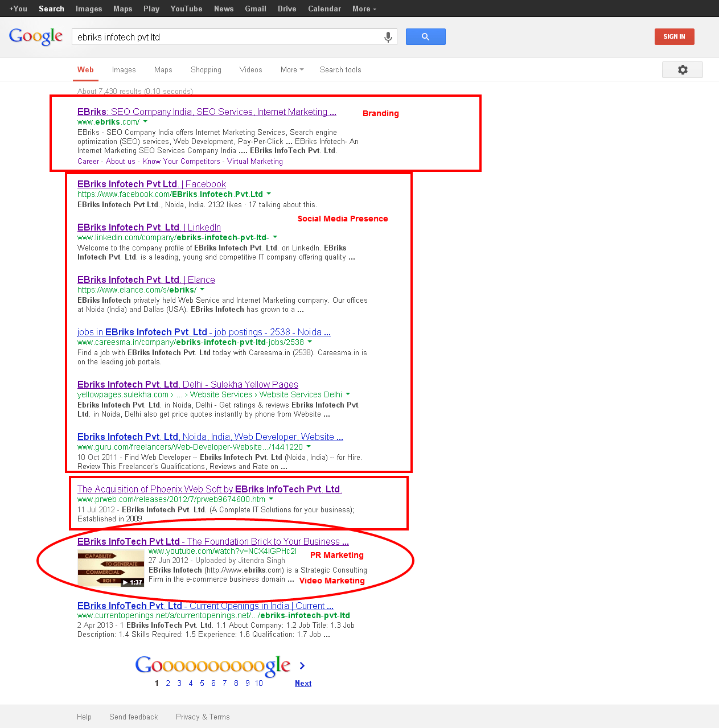Click +You in the top bar

[18, 9]
